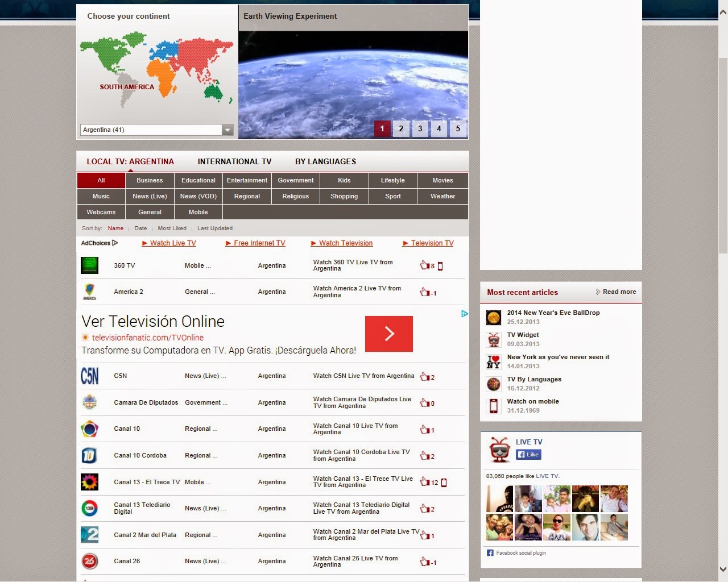Open the BY LANGUAGES tab
The image size is (728, 582).
(x=325, y=161)
